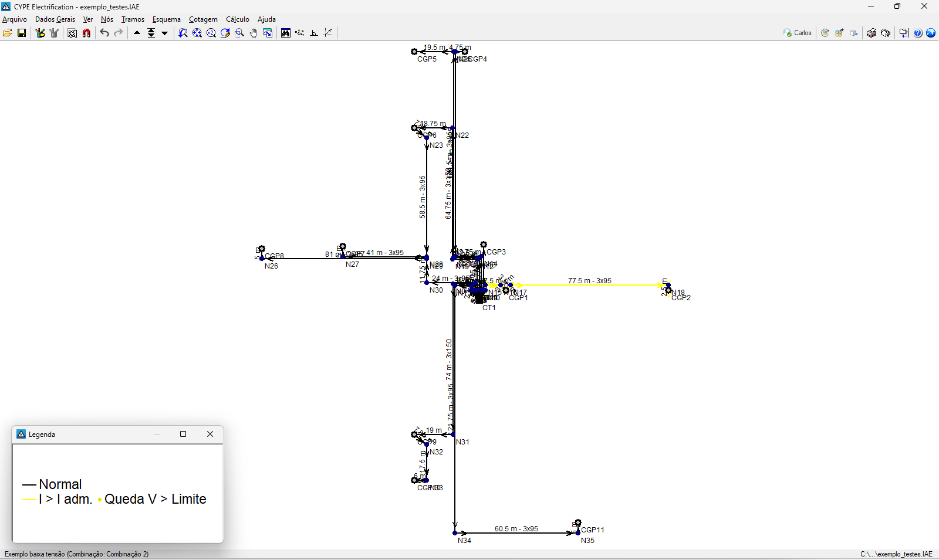Screen dimensions: 939x560
Task: Select the CT1 transformer node
Action: click(479, 299)
